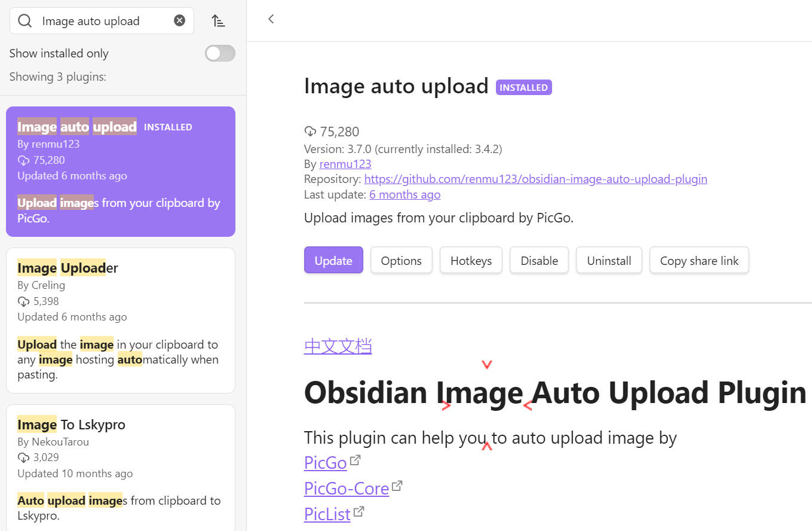Open the PicList link
This screenshot has width=812, height=531.
[x=327, y=514]
